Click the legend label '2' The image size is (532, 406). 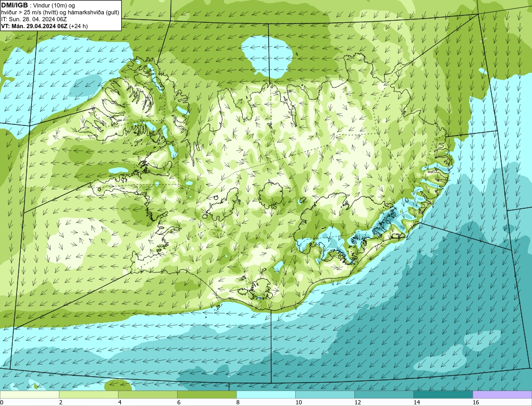[61, 402]
